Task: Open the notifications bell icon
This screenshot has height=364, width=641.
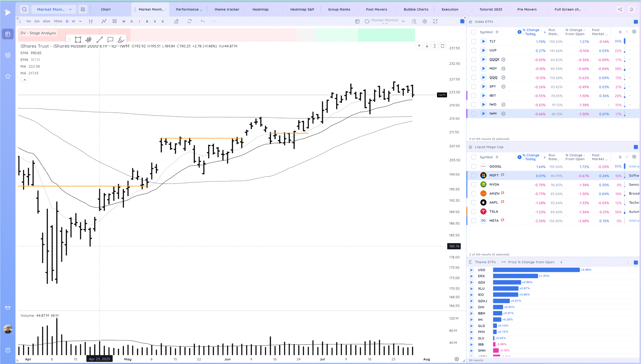Action: point(631,9)
